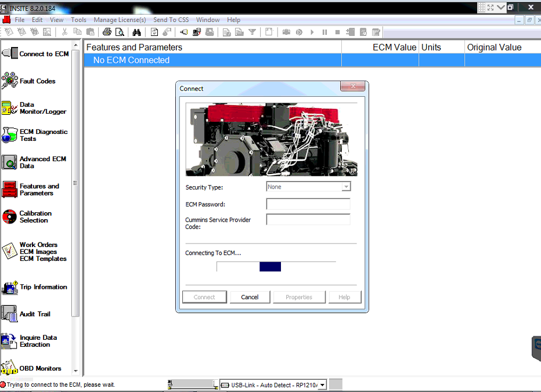The image size is (541, 392).
Task: Click the Original Value column header
Action: (x=503, y=47)
